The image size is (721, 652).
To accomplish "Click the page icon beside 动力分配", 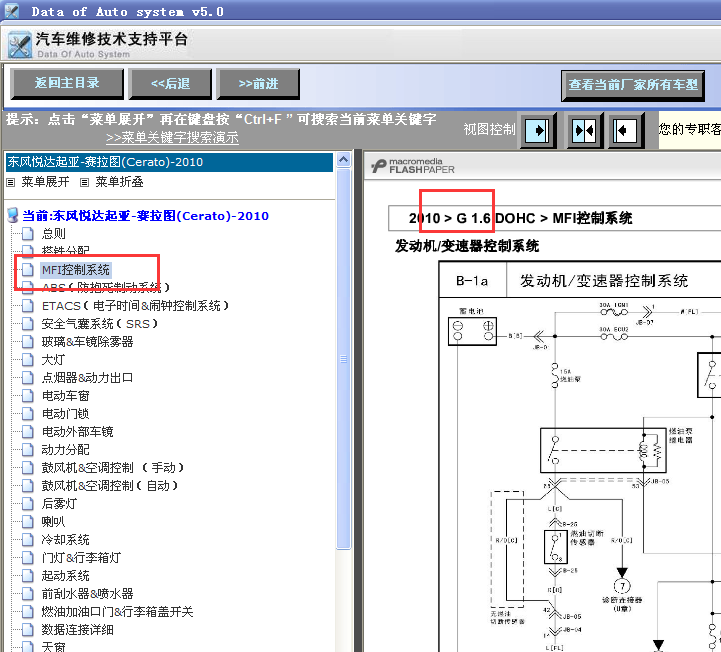I will [28, 449].
